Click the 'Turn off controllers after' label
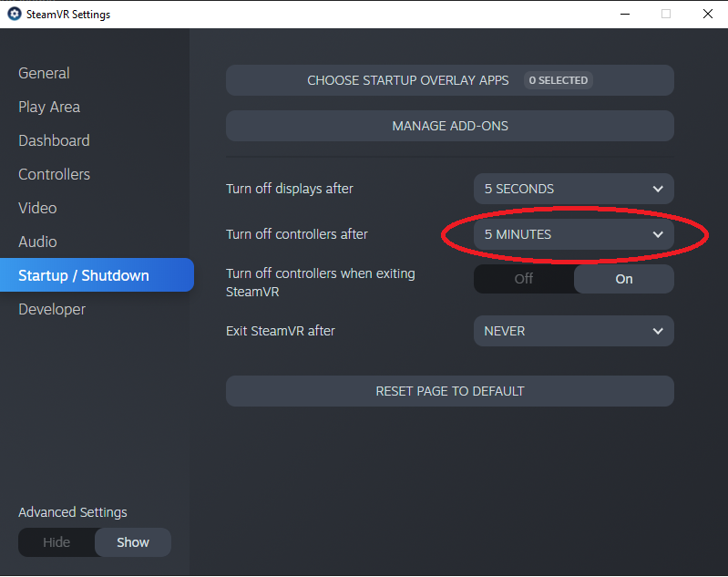 click(297, 234)
